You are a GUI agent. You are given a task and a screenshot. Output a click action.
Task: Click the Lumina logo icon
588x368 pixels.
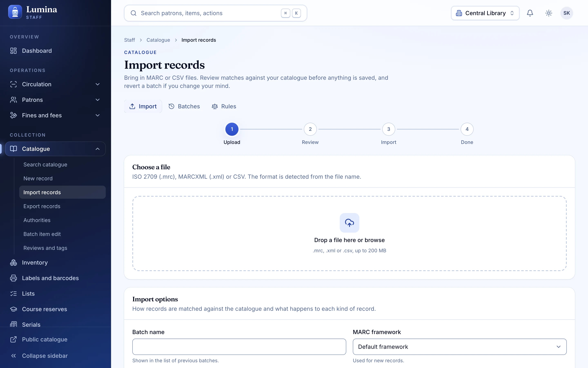coord(15,12)
